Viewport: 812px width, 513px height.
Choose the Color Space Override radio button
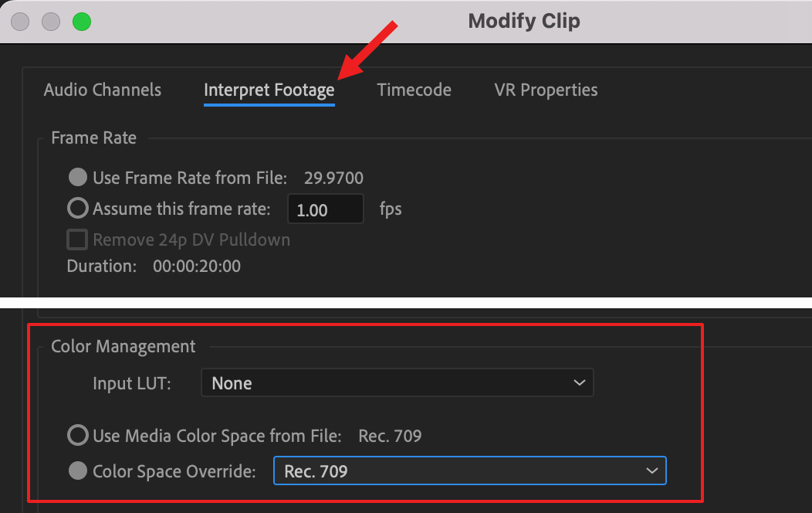[78, 471]
